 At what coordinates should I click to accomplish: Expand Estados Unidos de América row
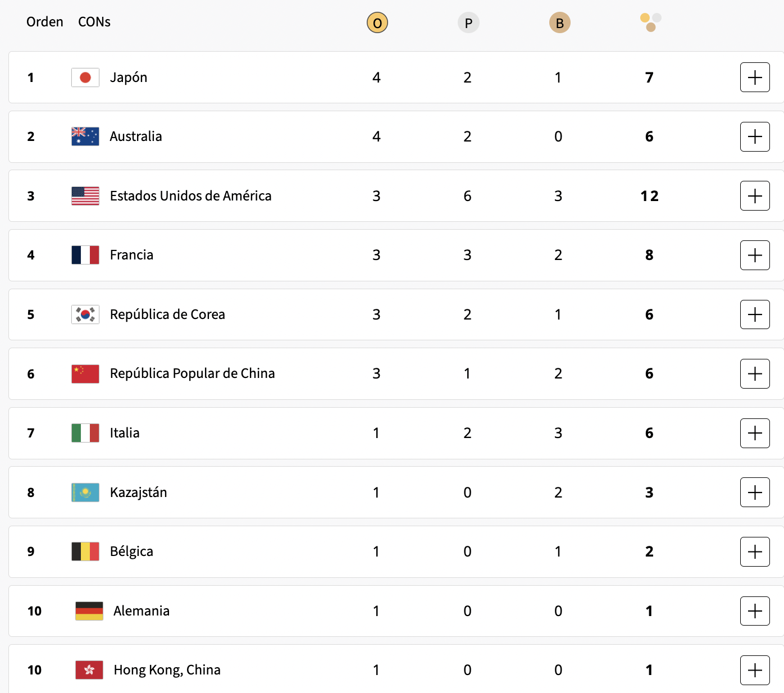coord(755,196)
